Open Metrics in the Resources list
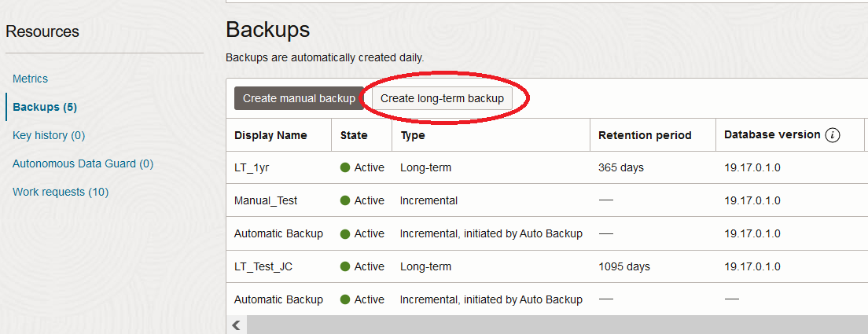This screenshot has height=334, width=868. [30, 79]
